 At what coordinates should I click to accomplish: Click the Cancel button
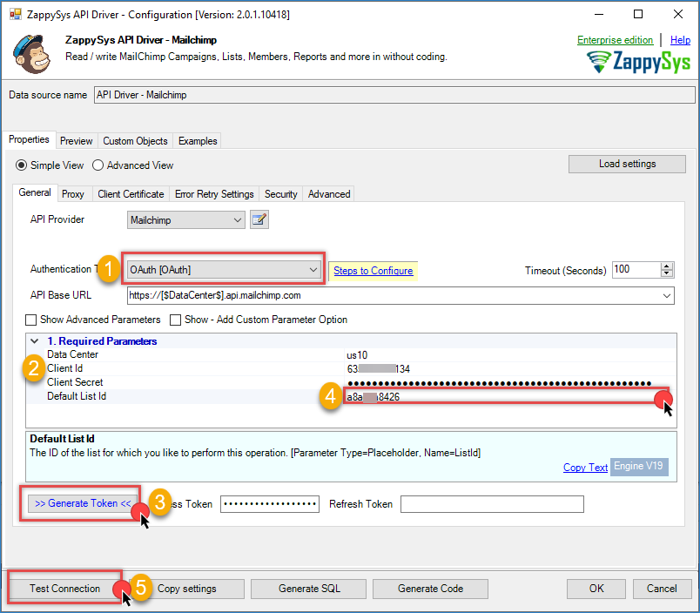662,589
